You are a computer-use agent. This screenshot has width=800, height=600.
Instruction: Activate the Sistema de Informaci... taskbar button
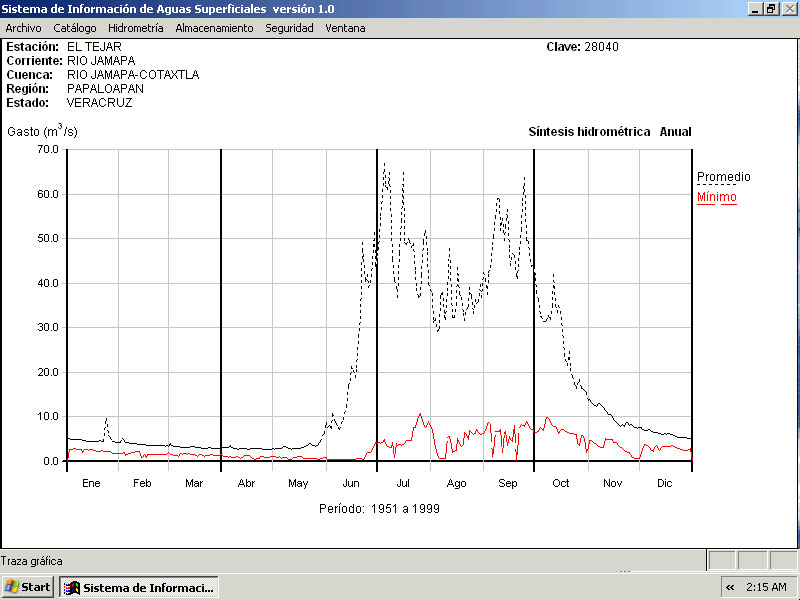[138, 587]
